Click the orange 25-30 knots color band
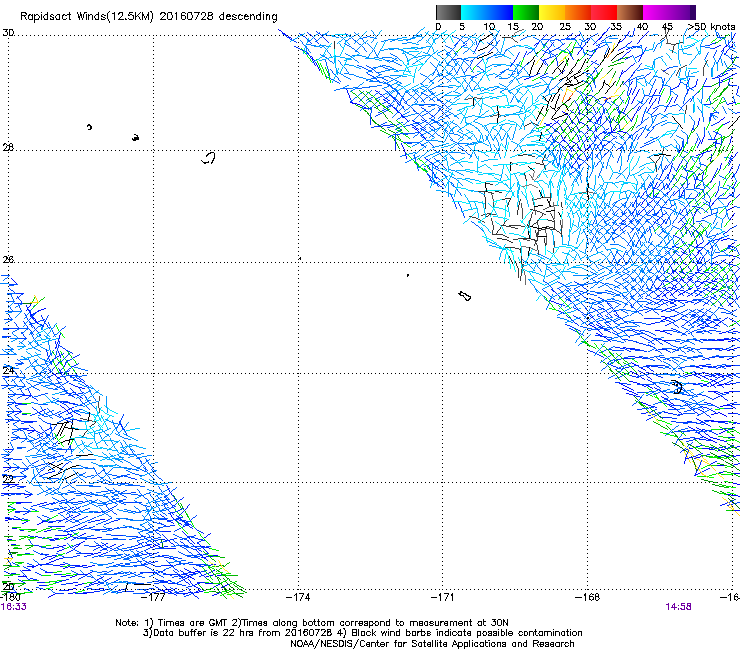 [578, 12]
